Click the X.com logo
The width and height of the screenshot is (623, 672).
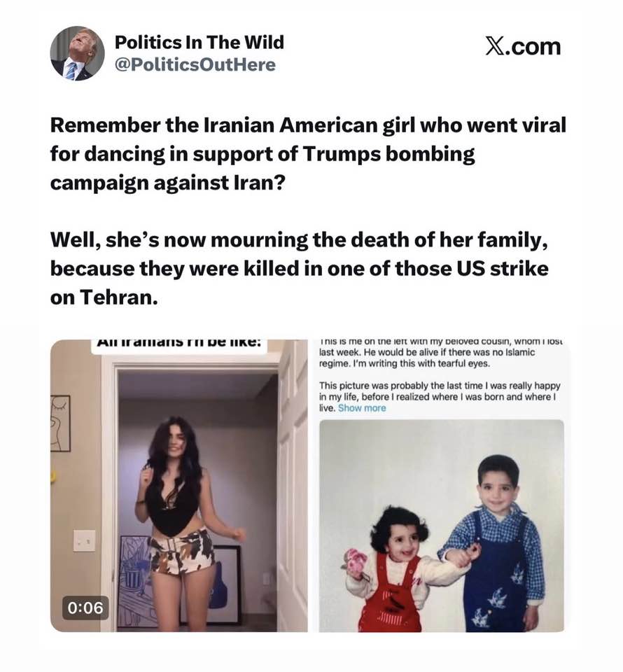[x=523, y=46]
